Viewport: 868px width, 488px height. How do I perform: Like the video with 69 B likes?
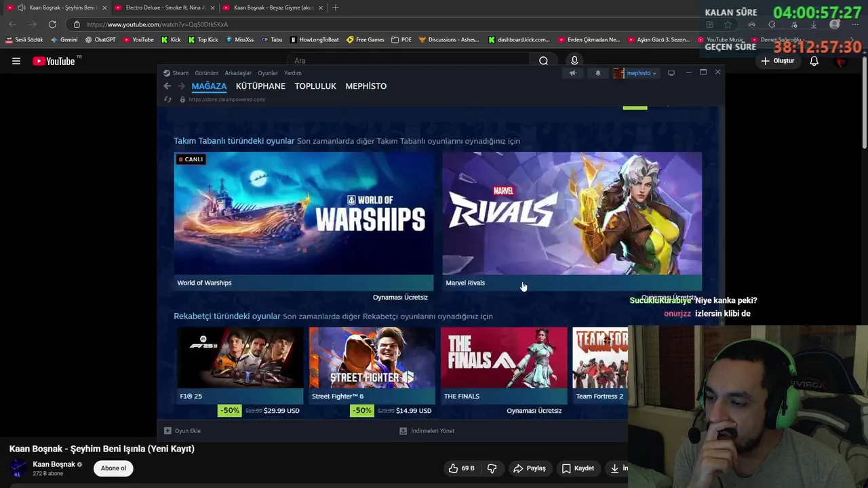tap(461, 468)
